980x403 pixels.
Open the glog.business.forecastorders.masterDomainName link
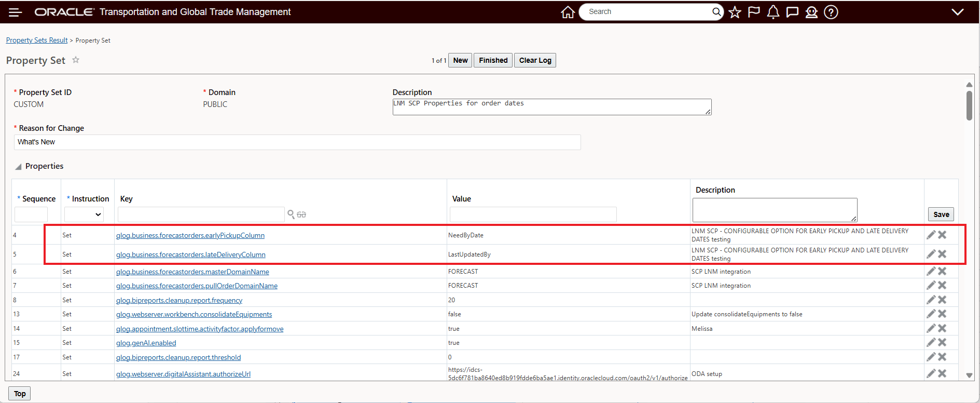[x=192, y=272]
